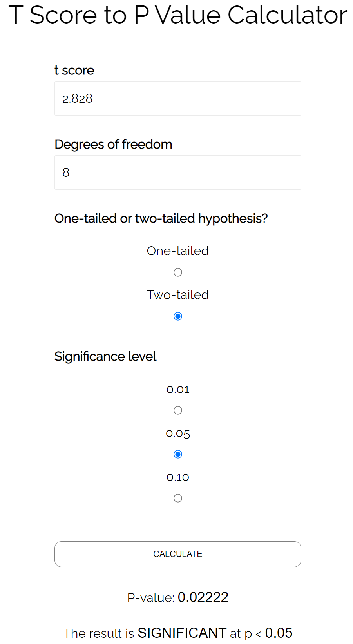Click the 'Degrees of freedom' label

(x=113, y=144)
